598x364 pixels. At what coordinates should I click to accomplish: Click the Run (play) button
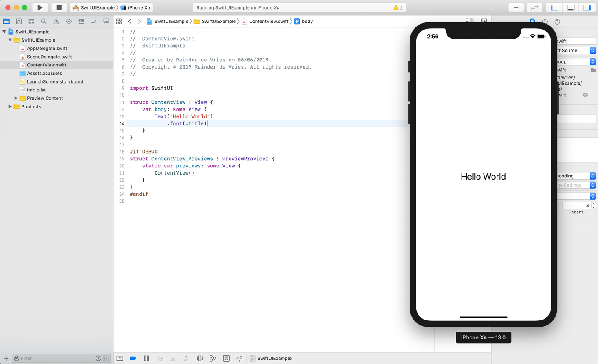point(40,7)
